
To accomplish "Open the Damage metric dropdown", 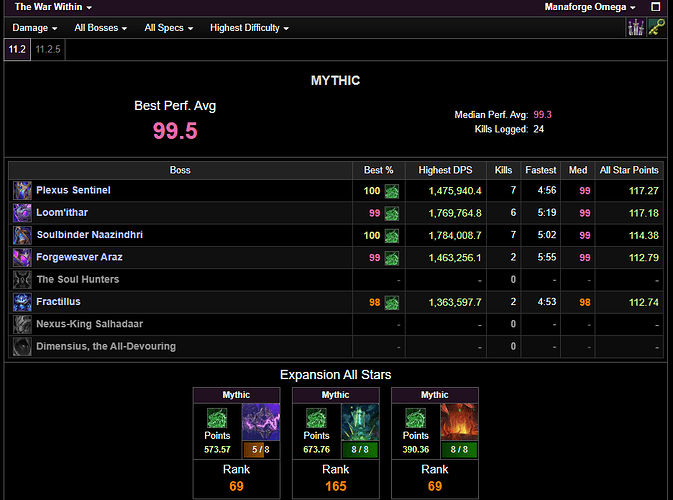I will click(x=34, y=28).
